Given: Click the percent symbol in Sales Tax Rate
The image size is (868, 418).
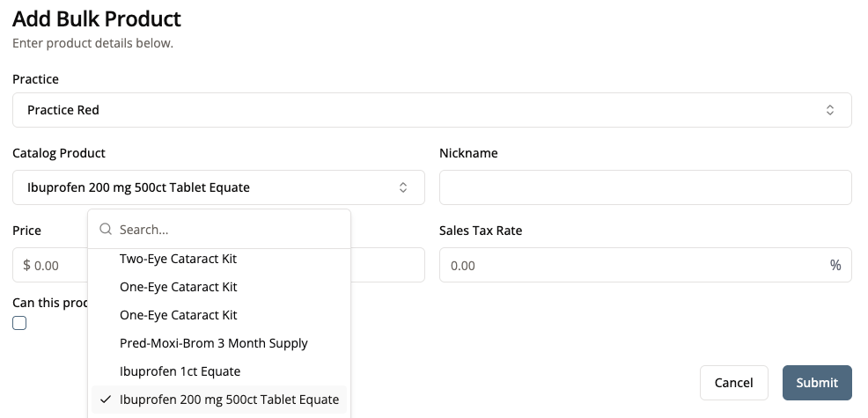Looking at the screenshot, I should (835, 265).
